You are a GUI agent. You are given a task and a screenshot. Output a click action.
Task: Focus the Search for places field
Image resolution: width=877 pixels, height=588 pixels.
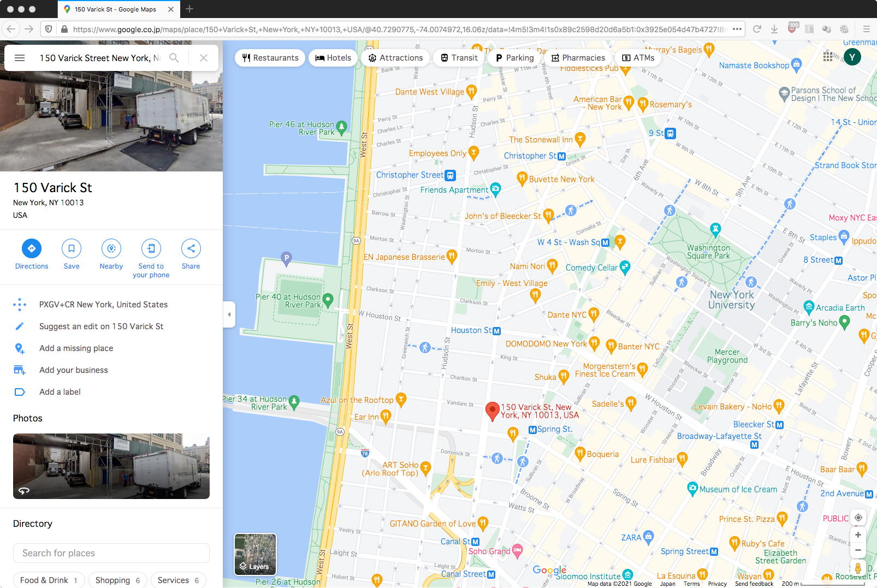tap(111, 553)
